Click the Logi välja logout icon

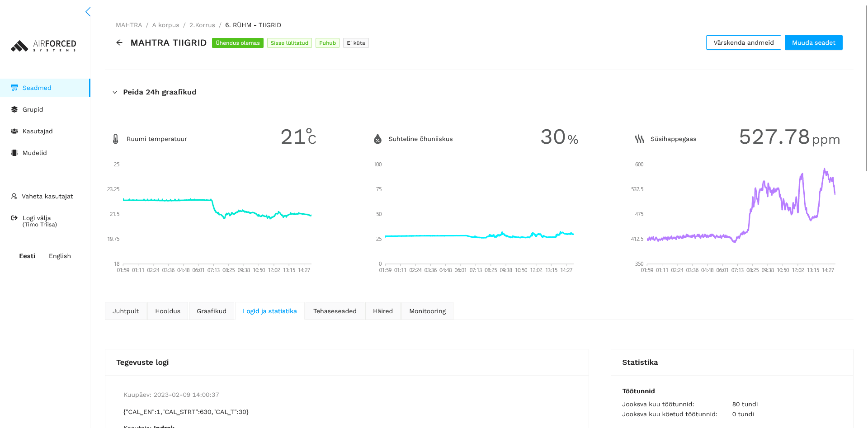click(14, 218)
